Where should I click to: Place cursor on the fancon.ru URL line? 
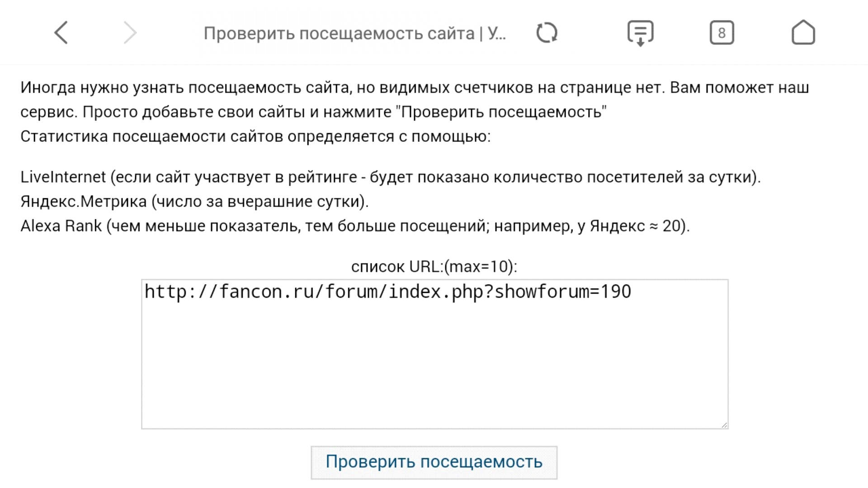coord(387,292)
